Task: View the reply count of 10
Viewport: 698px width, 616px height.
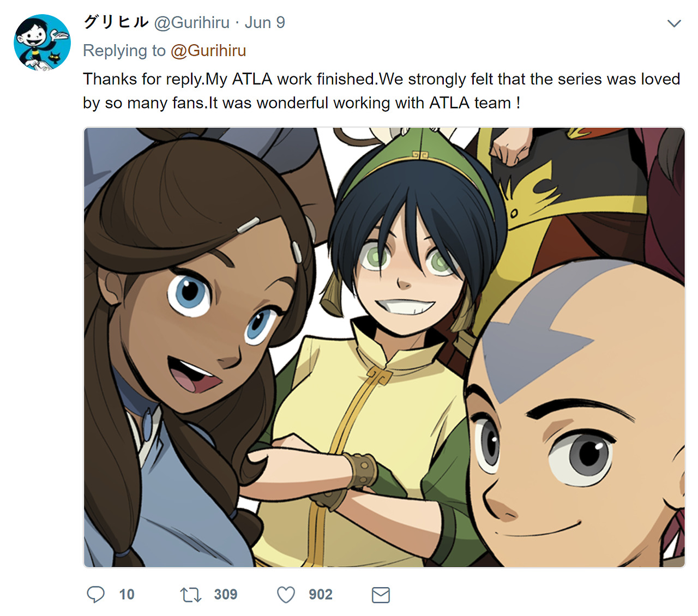Action: coord(127,594)
